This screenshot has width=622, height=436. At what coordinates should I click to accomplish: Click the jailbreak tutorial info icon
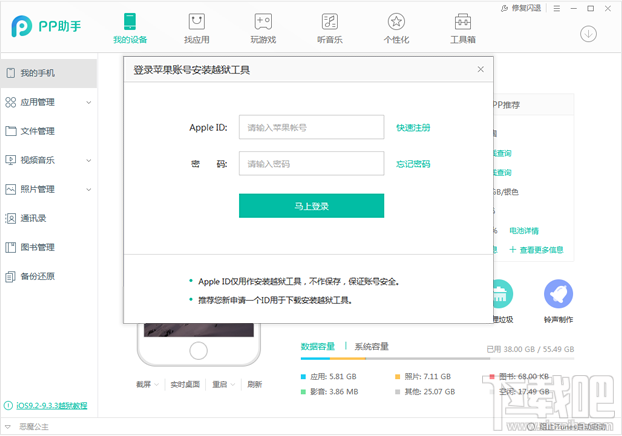point(8,405)
